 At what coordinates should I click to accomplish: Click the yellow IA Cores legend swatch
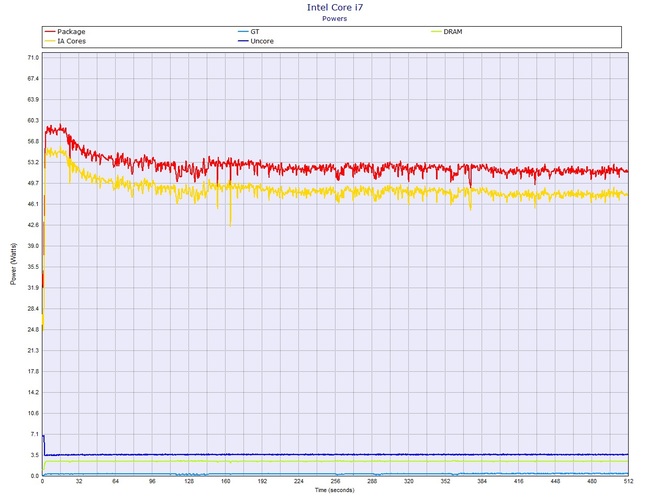point(50,41)
